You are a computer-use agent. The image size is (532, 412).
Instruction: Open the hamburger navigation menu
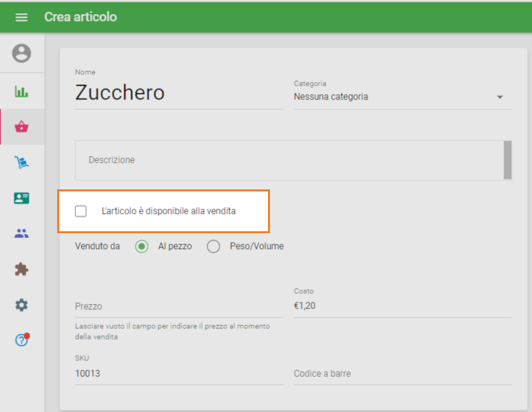(21, 17)
